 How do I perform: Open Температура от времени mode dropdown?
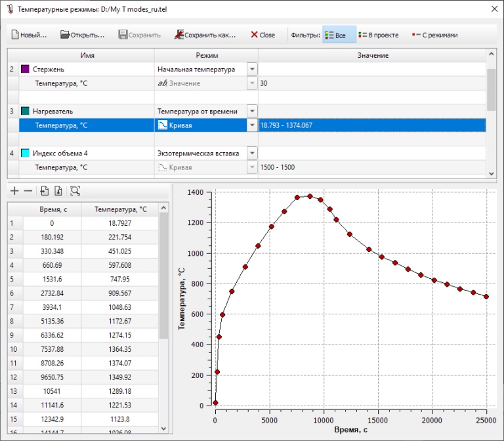(x=252, y=112)
